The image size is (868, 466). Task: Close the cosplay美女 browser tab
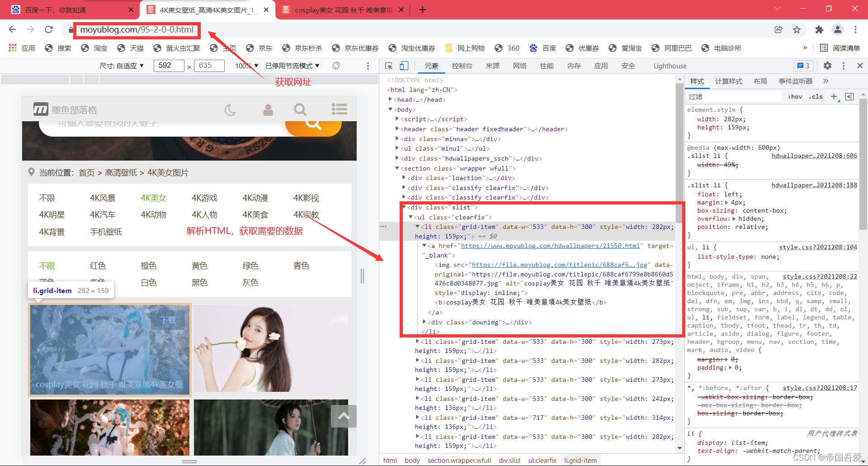[401, 10]
